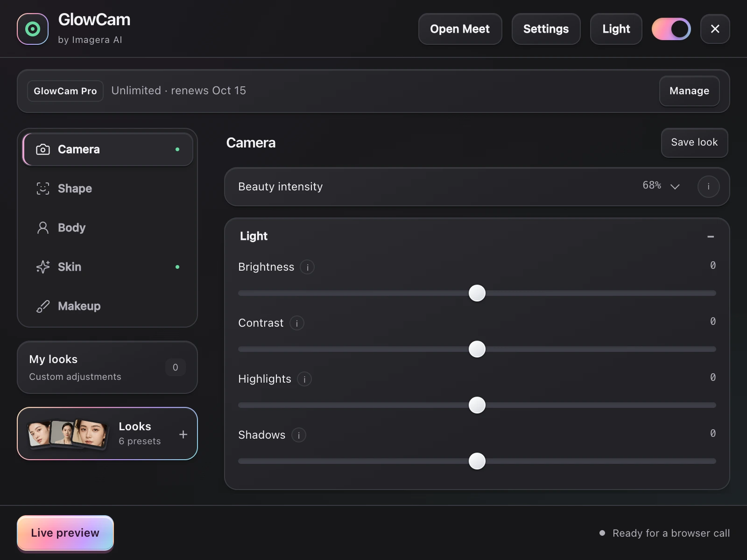The image size is (747, 560).
Task: Click the GlowCam logo icon
Action: 33,29
